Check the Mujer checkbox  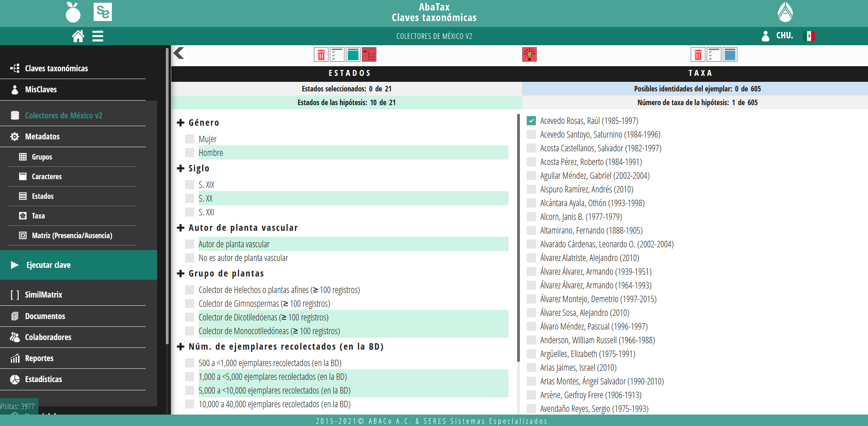click(x=190, y=139)
